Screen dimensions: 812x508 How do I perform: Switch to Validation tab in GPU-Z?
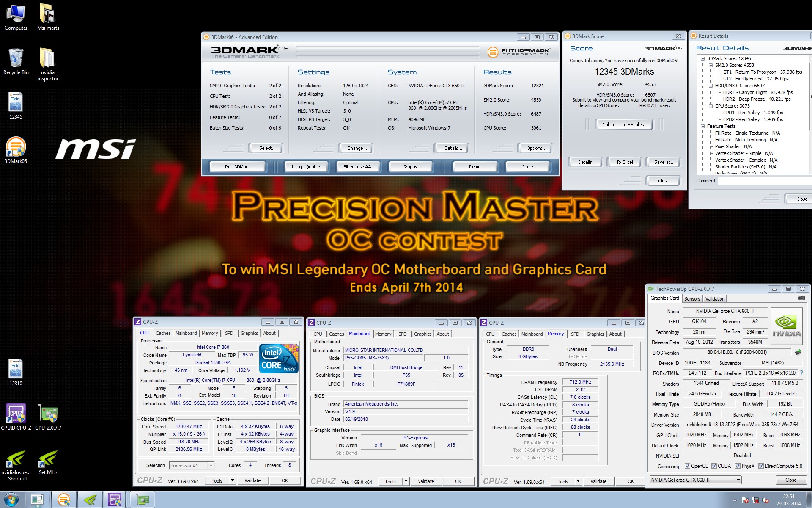pyautogui.click(x=715, y=299)
